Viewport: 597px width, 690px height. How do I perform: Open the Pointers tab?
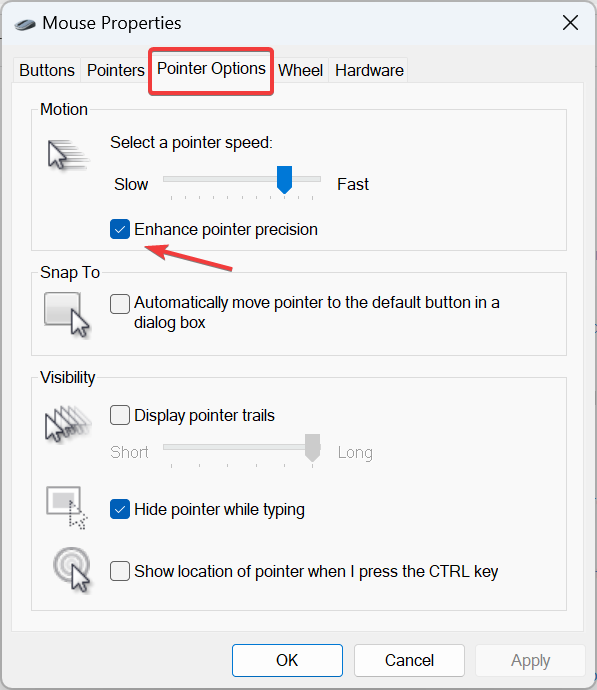(115, 70)
